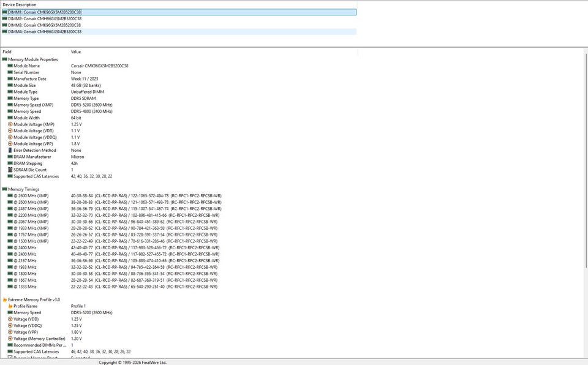
Task: Click the FinalWire copyright text in status bar
Action: [132, 363]
